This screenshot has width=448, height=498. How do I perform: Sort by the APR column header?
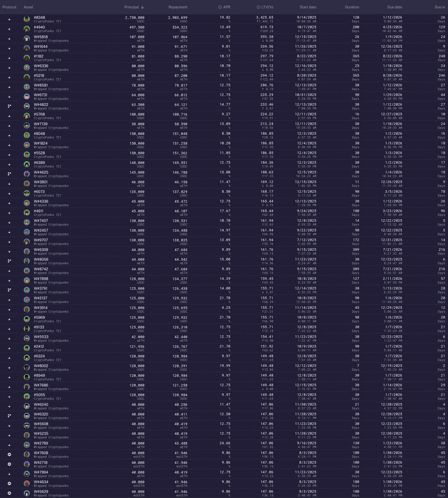pos(227,7)
